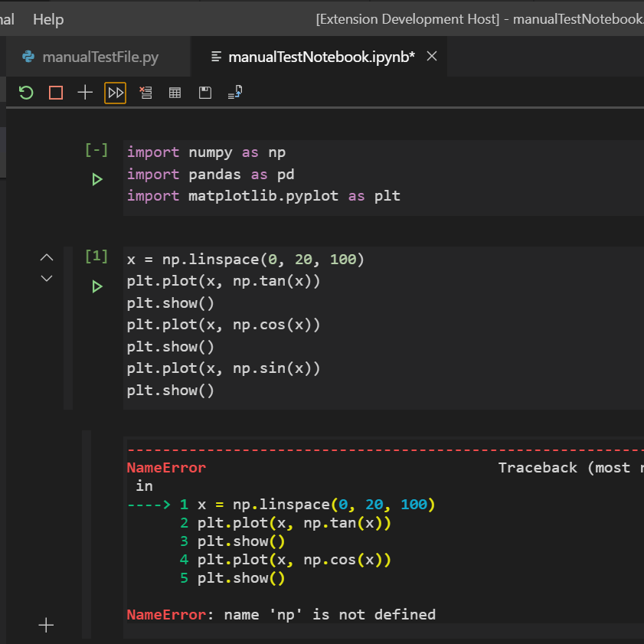Select the NameError text in the traceback output
This screenshot has height=644, width=644.
tap(166, 467)
